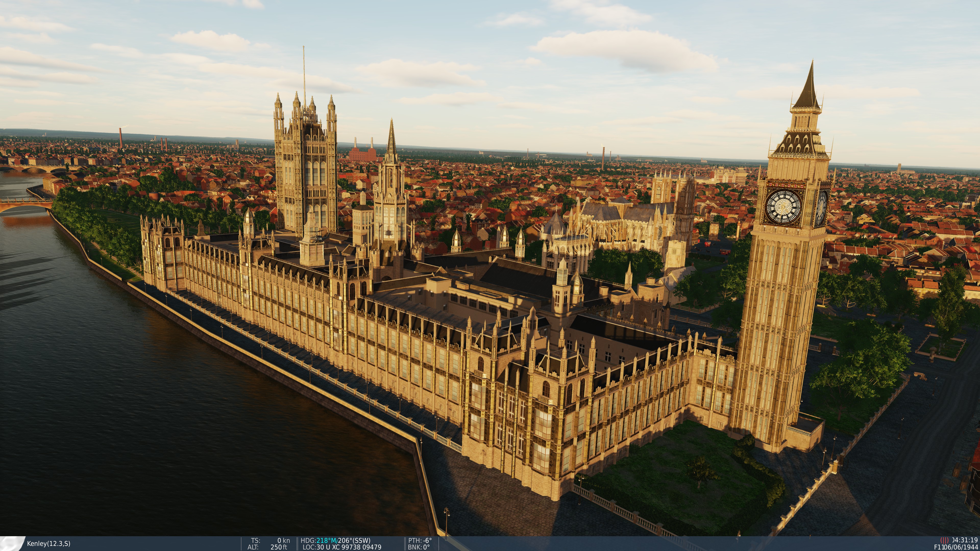Click the red pause indicator icon
This screenshot has width=980, height=551.
944,540
